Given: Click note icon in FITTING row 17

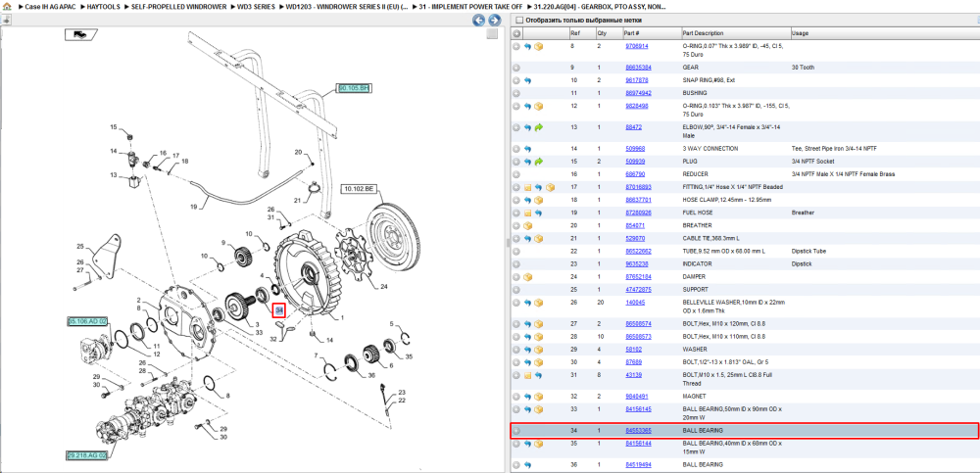Looking at the screenshot, I should pos(527,187).
